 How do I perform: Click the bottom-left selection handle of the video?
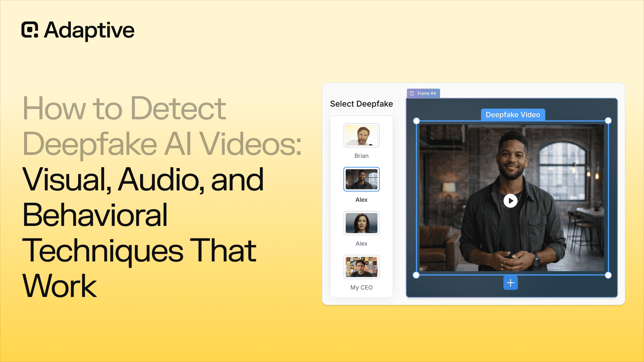click(x=416, y=275)
